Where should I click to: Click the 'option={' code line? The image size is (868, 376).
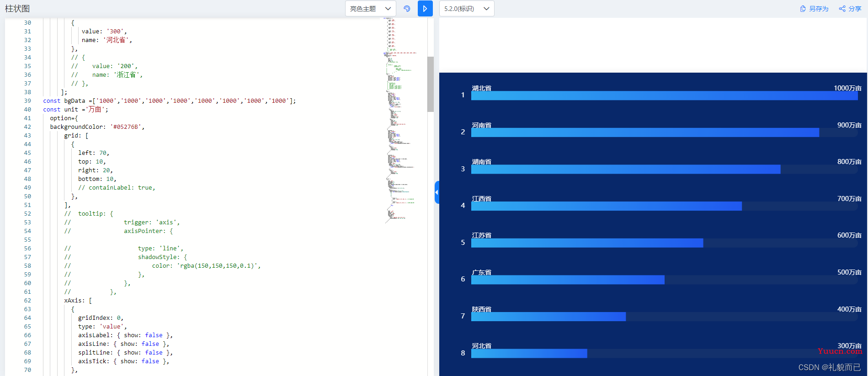click(64, 118)
